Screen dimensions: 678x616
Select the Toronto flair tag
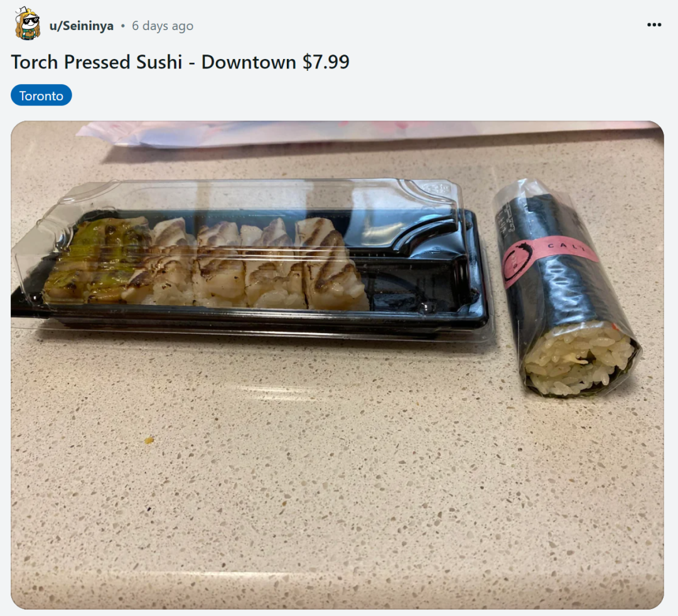click(41, 95)
